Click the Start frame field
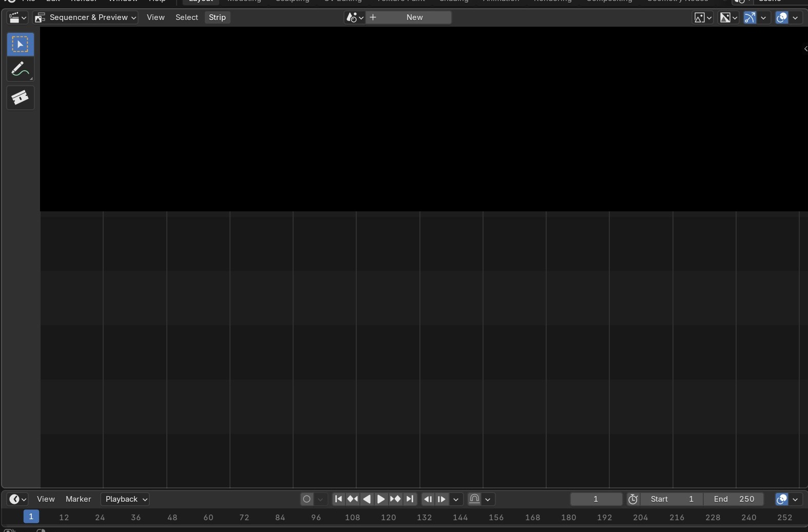Viewport: 808px width, 532px height. click(x=671, y=499)
